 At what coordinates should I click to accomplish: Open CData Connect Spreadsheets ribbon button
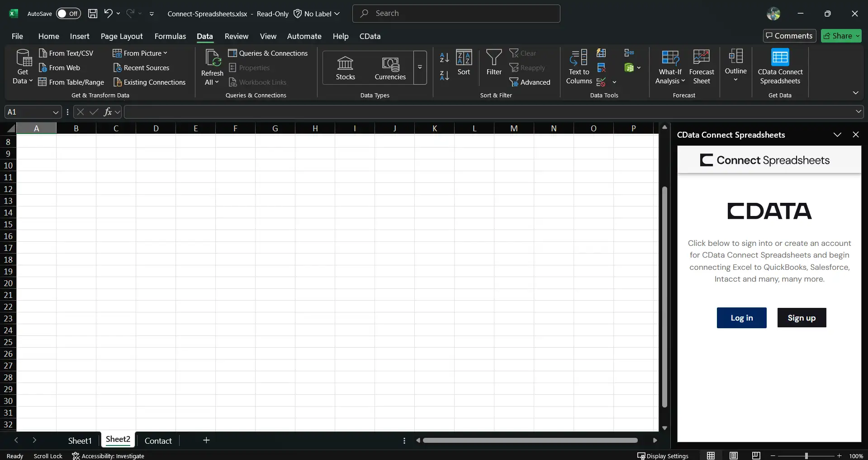click(780, 67)
